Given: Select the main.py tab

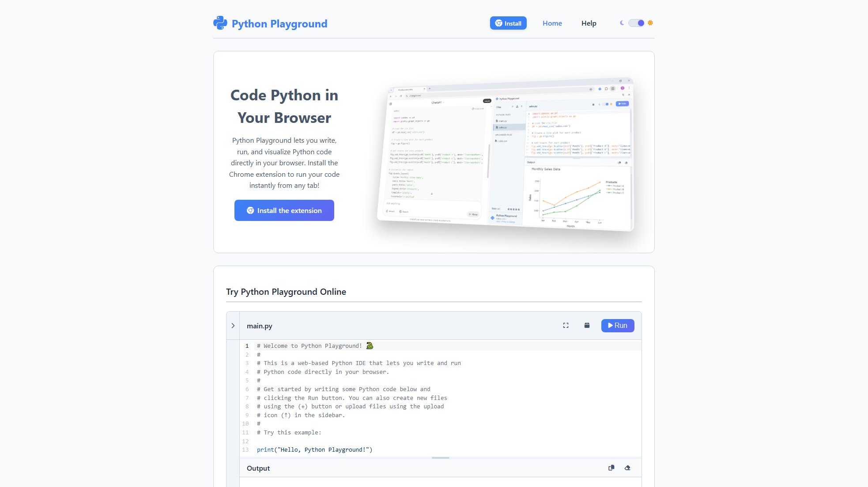Looking at the screenshot, I should (x=260, y=326).
